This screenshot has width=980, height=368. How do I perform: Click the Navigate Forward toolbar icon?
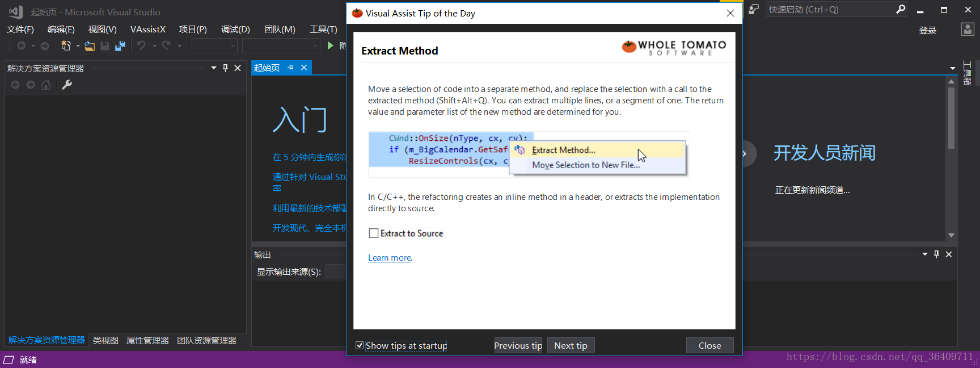(45, 46)
